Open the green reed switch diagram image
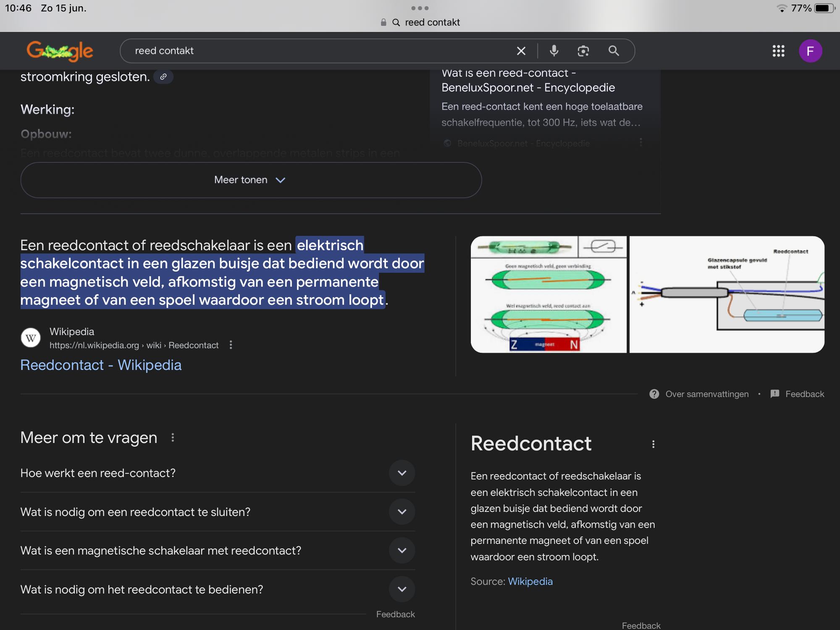Image resolution: width=840 pixels, height=630 pixels. 549,294
